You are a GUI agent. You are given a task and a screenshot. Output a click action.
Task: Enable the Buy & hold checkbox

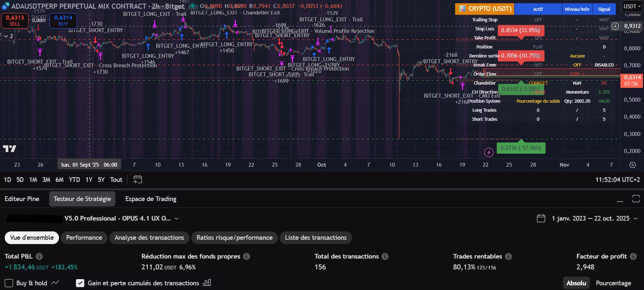9,283
